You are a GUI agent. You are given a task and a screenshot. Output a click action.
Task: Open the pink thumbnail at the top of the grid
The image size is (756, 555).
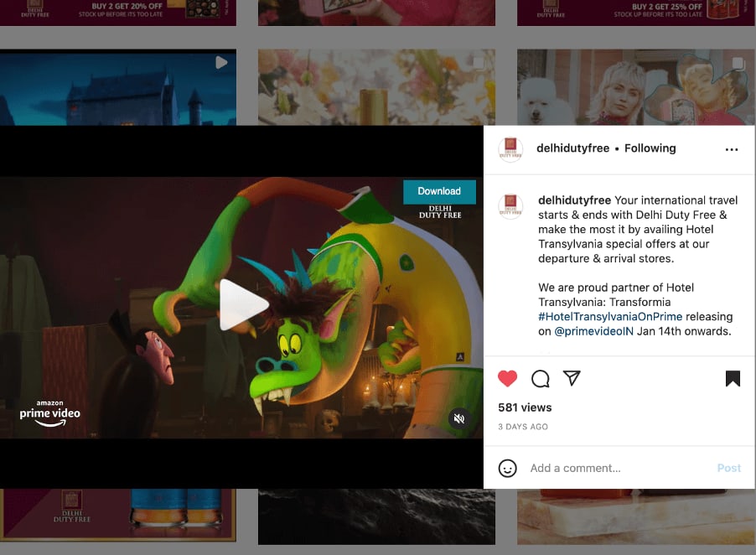[x=376, y=13]
